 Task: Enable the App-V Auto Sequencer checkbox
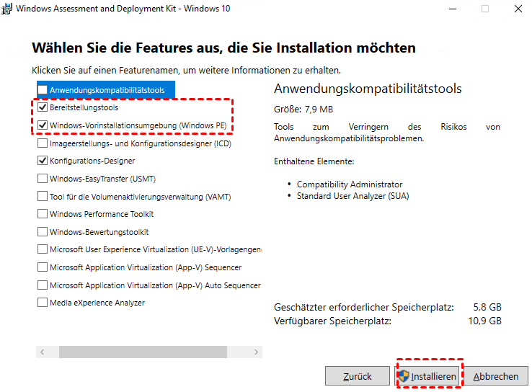[43, 285]
